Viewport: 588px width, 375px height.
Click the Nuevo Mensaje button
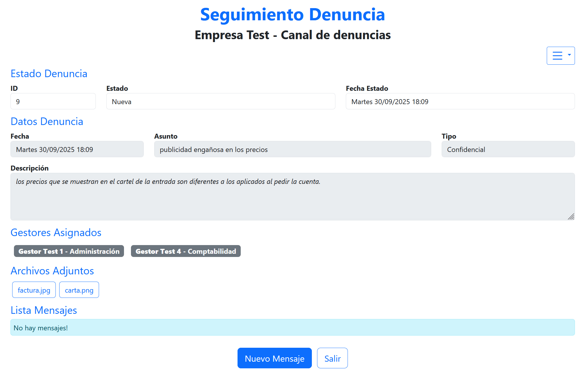274,358
